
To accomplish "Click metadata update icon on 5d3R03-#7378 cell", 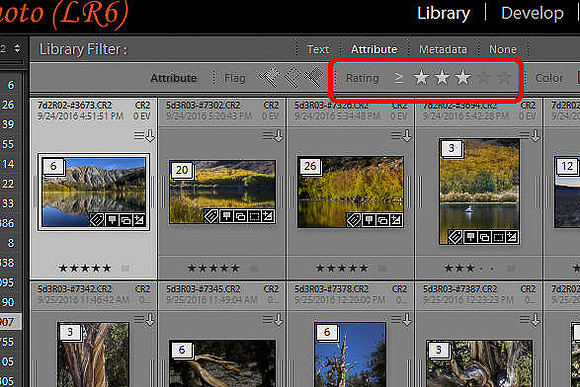I will 401,319.
